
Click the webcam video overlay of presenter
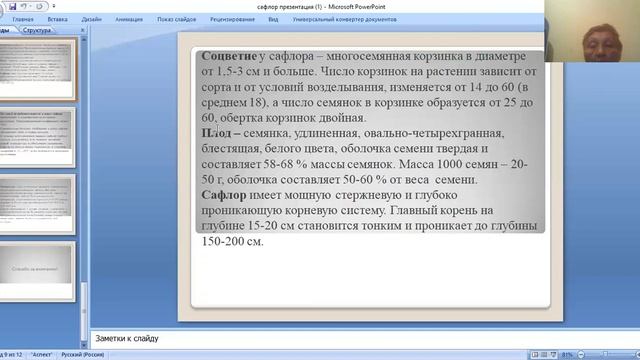coord(592,31)
